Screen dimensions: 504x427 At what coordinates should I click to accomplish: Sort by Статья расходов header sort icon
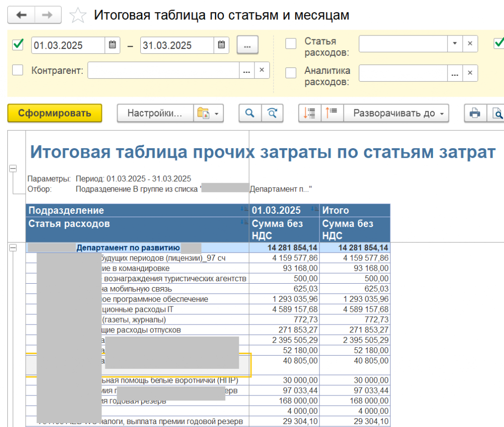tap(244, 222)
